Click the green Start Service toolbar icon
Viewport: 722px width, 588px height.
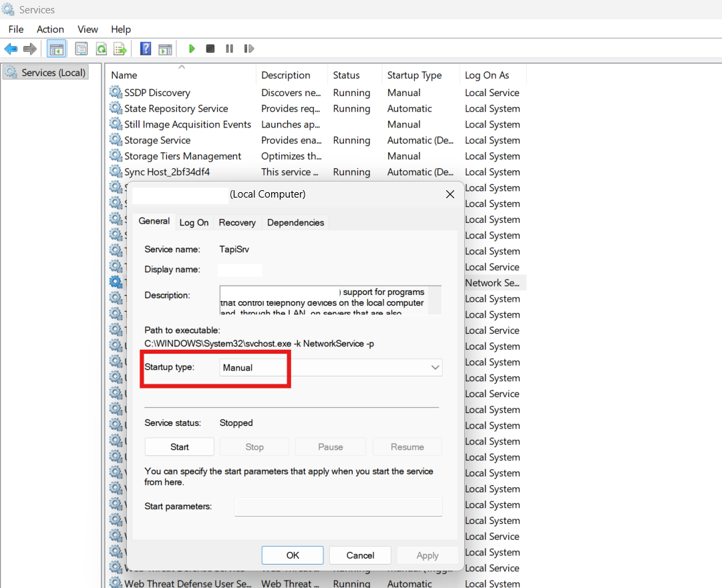pos(192,48)
